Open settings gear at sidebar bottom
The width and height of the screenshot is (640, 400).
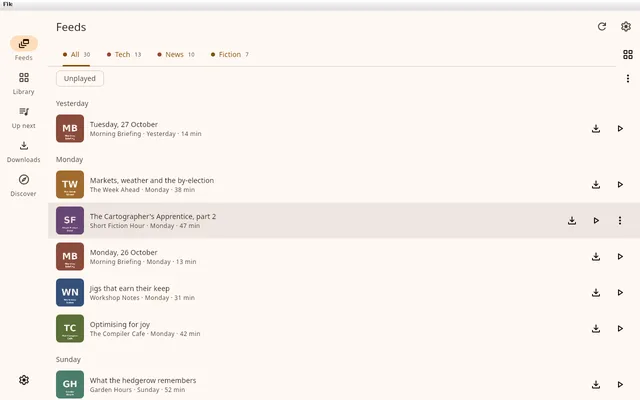click(24, 380)
